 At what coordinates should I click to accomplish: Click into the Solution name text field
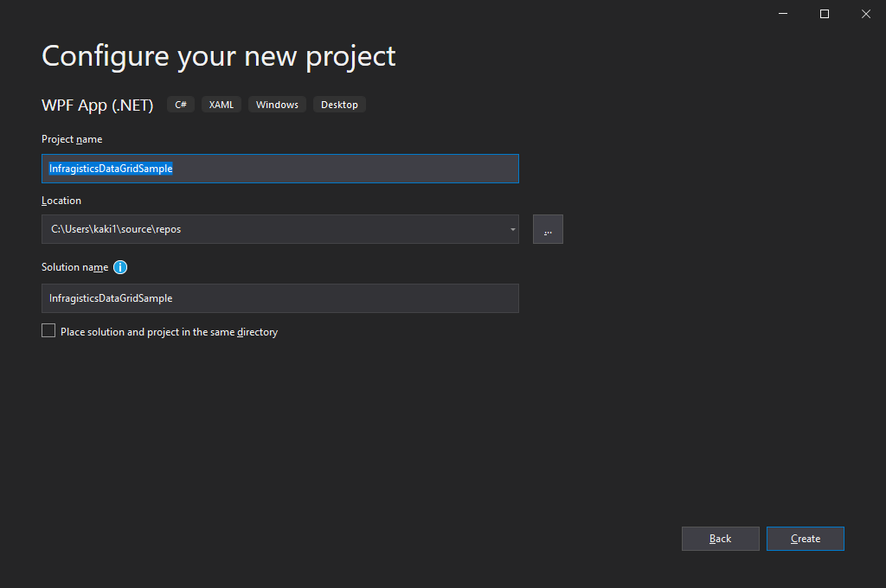click(x=280, y=298)
